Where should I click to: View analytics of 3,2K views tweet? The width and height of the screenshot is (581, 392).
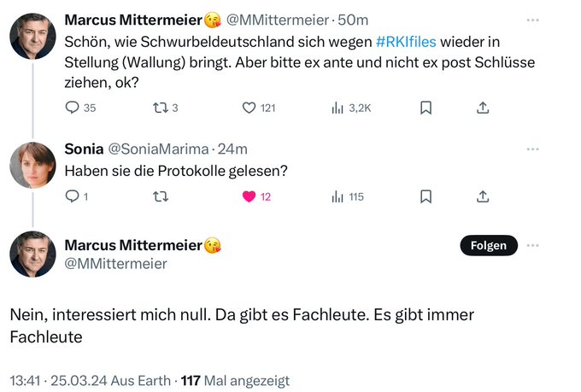[x=337, y=108]
